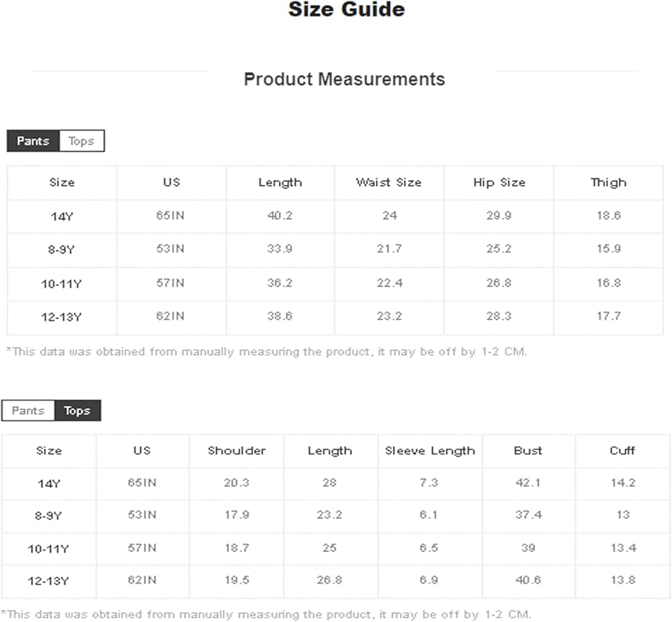
Task: Click the Shoulder column header
Action: pyautogui.click(x=237, y=451)
